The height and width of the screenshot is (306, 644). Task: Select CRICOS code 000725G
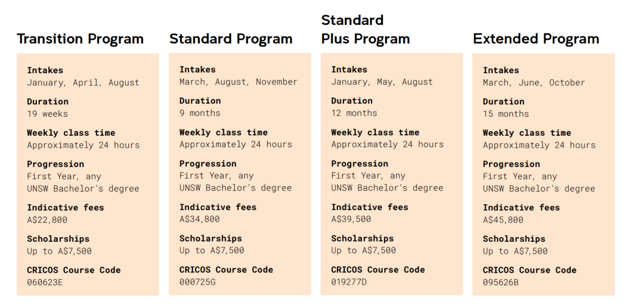click(x=197, y=282)
